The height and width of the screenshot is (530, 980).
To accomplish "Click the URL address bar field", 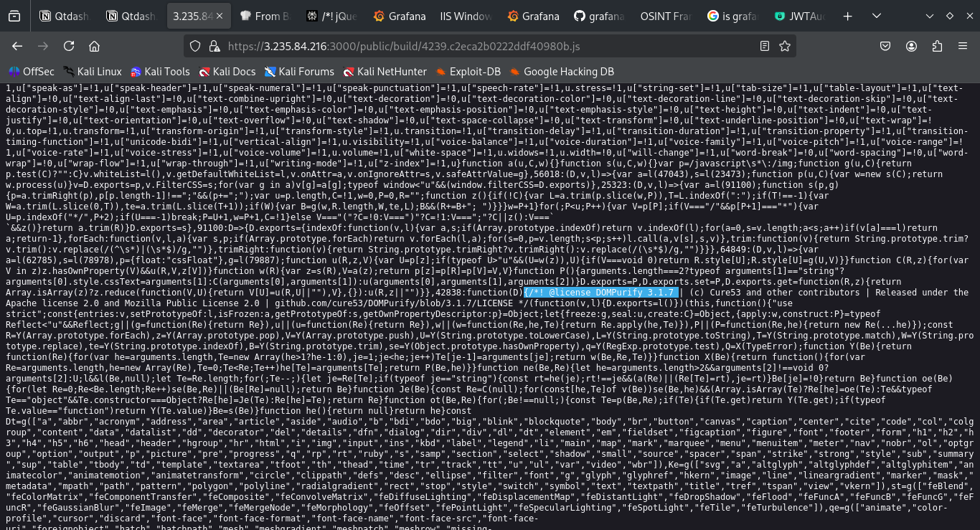I will click(x=488, y=46).
